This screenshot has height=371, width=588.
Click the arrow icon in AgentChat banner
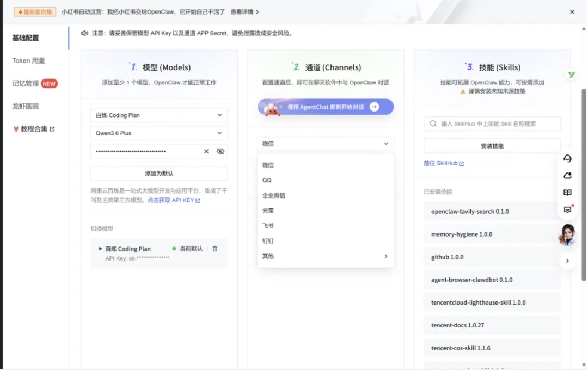(x=374, y=107)
